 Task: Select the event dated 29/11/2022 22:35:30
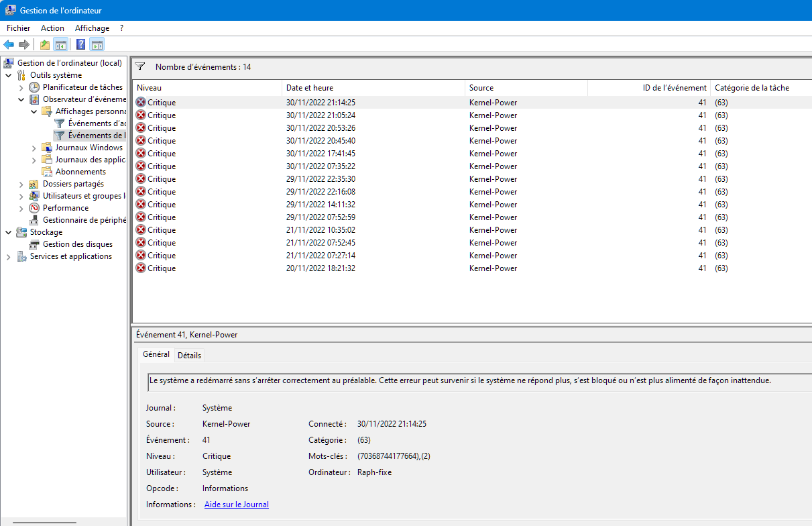(x=472, y=179)
